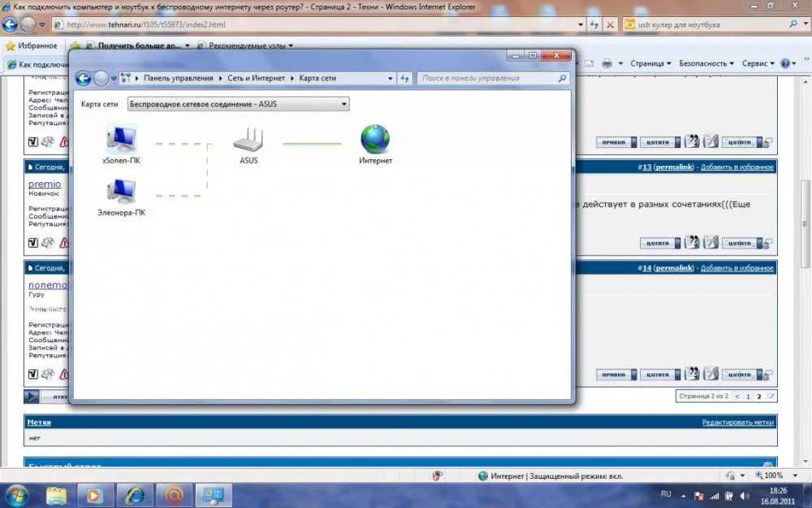Open Получить больше дополнений dropdown

(x=139, y=46)
